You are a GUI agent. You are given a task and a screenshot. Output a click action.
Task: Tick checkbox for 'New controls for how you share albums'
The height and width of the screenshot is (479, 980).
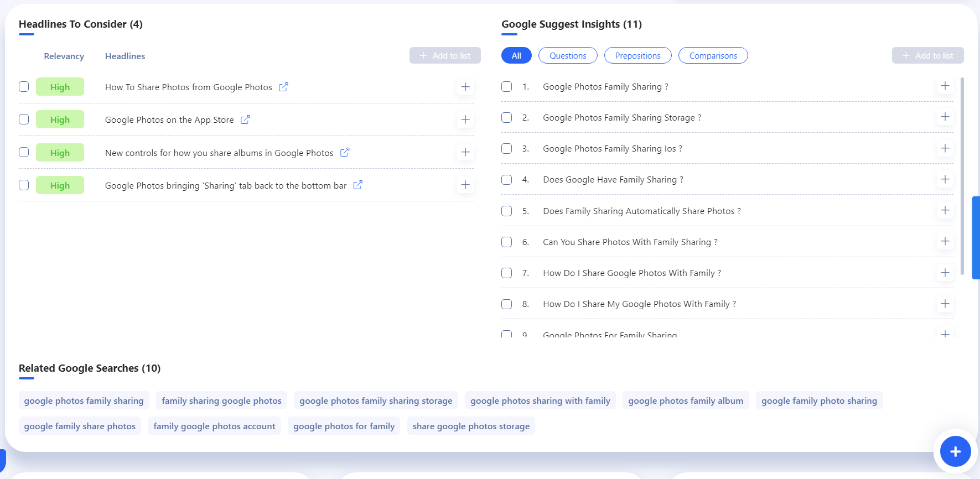tap(24, 152)
